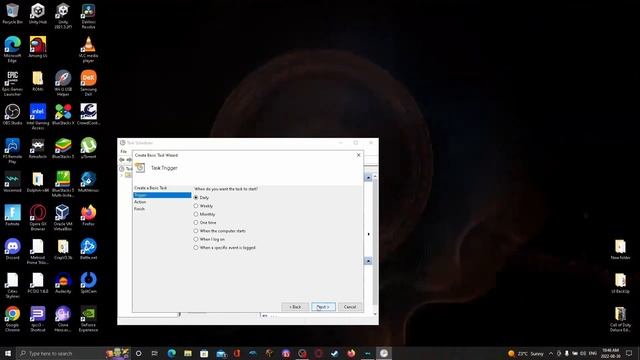Select the Trigger step in wizard sidebar
Image resolution: width=640 pixels, height=360 pixels.
[162, 195]
